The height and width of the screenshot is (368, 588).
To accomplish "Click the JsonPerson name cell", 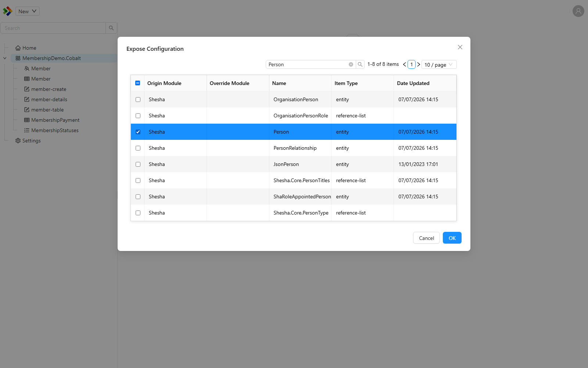I will coord(300,164).
